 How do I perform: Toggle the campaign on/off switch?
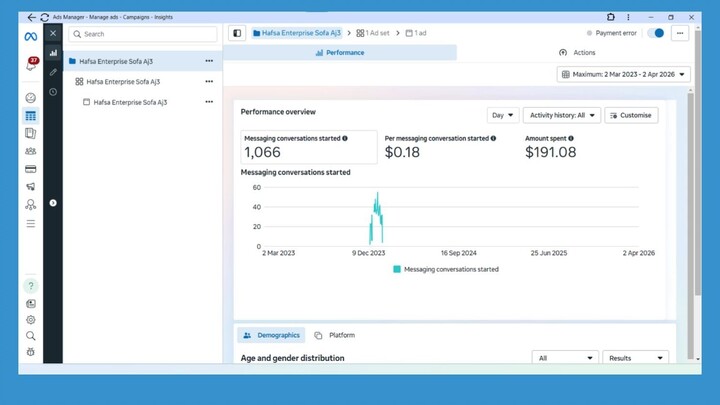point(656,33)
